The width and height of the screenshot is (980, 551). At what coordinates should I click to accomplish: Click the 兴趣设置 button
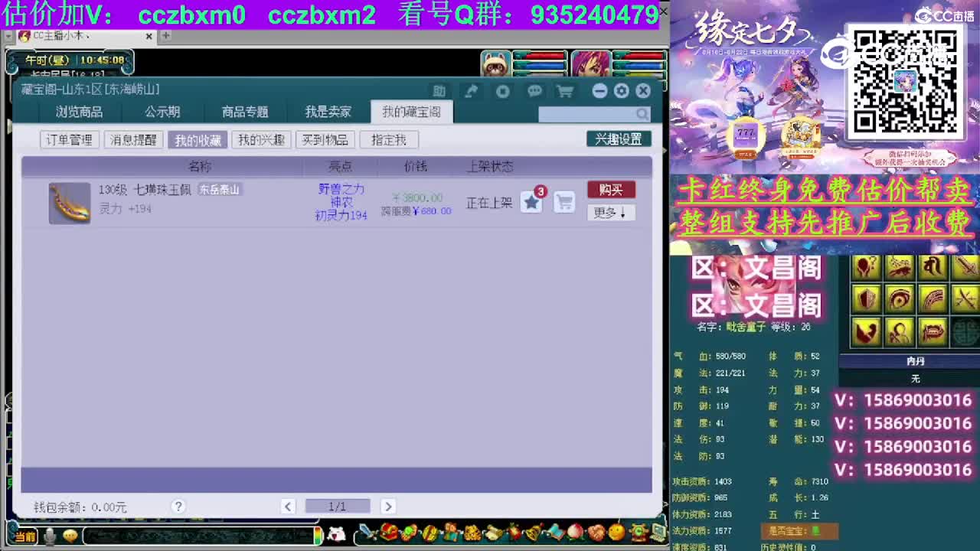tap(619, 139)
